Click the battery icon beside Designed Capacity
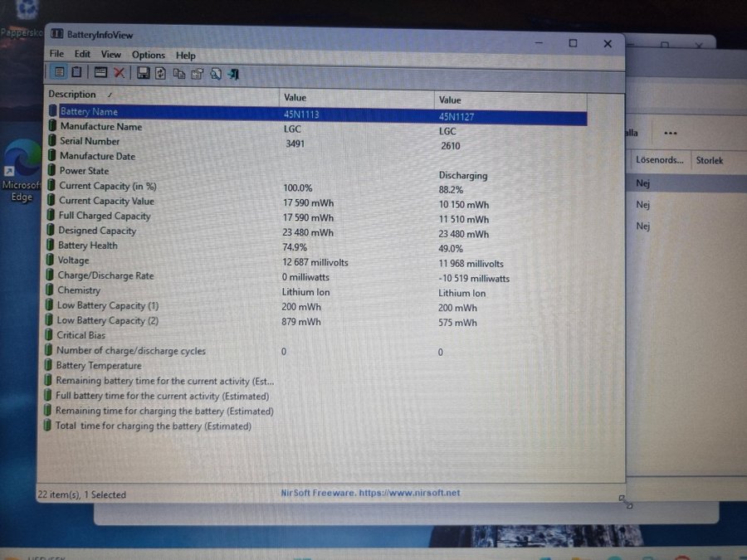747x560 pixels. coord(51,230)
